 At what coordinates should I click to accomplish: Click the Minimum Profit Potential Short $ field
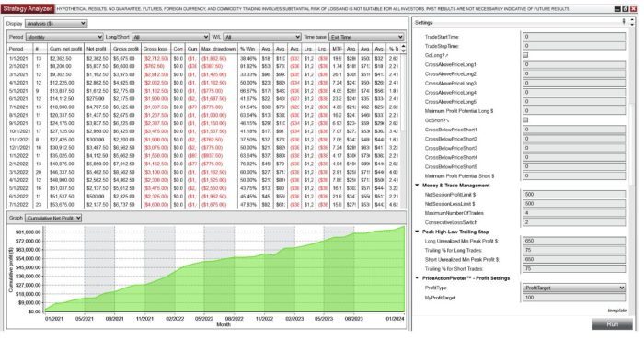pos(574,175)
